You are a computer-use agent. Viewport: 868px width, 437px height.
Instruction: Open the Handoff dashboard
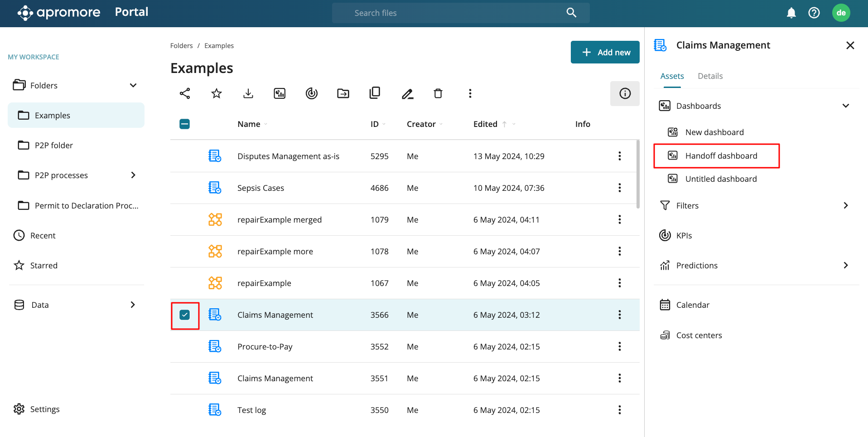pyautogui.click(x=721, y=156)
